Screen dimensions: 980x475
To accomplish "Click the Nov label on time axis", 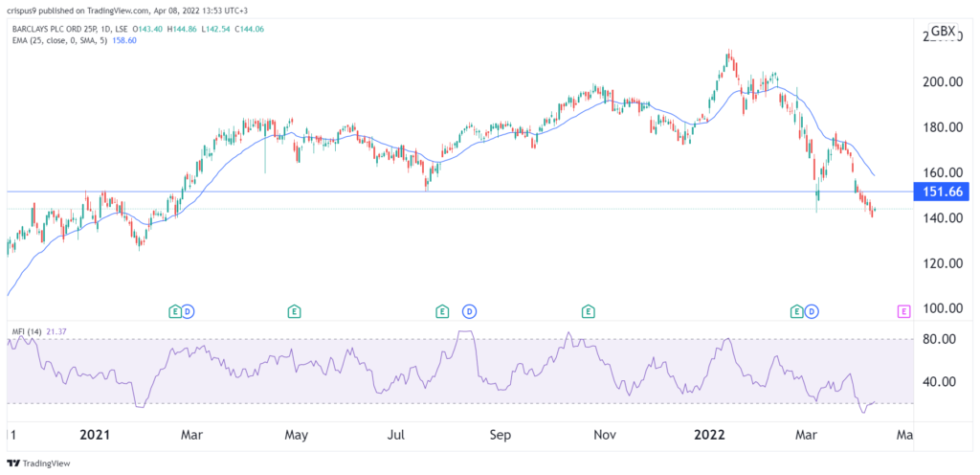I will (605, 435).
